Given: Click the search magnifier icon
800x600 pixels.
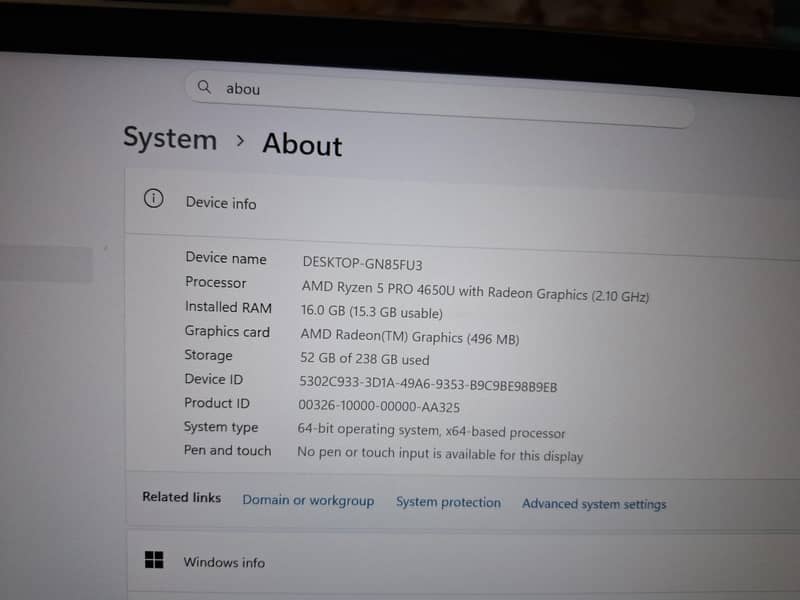Looking at the screenshot, I should click(x=204, y=87).
